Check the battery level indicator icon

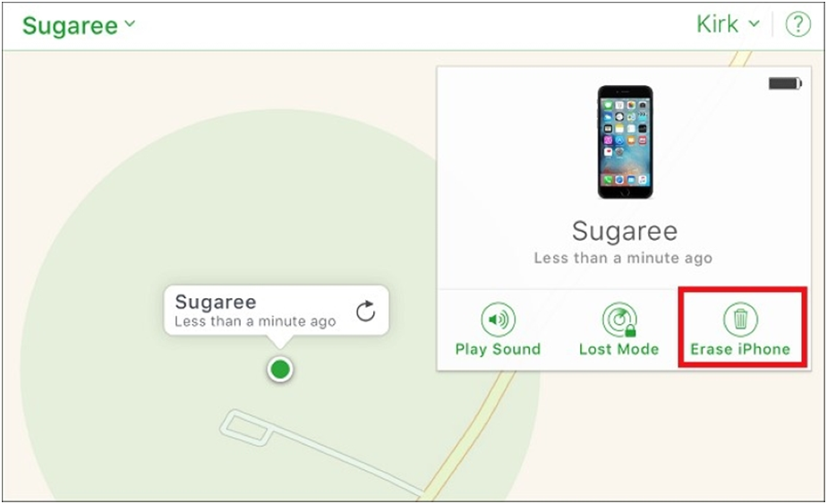(x=785, y=83)
